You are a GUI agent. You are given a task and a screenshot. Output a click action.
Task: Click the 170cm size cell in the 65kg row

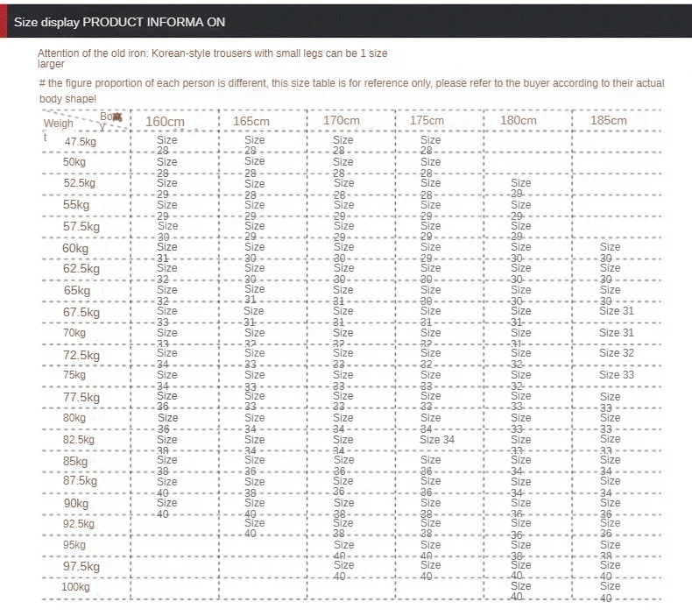click(x=342, y=295)
